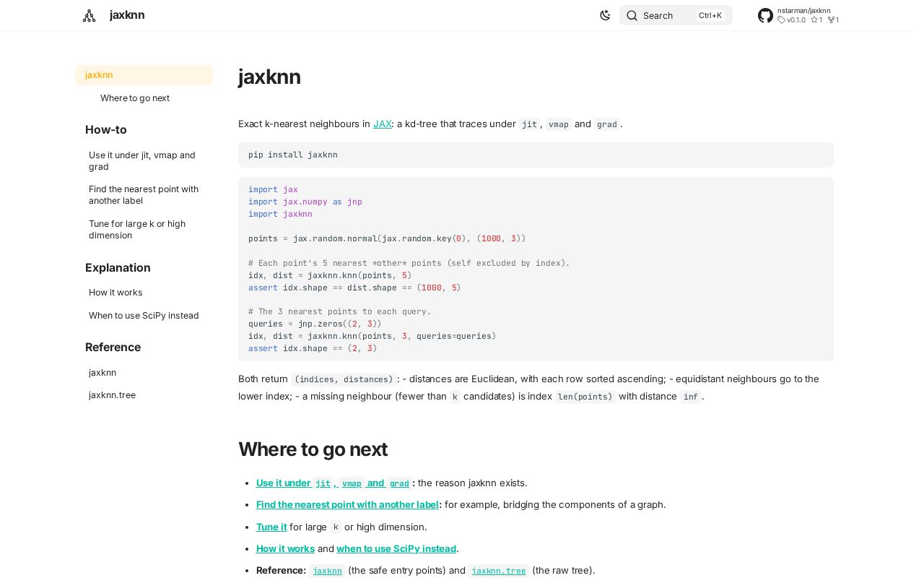Click the 'Reference' sidebar section heading
924x578 pixels.
click(x=113, y=348)
